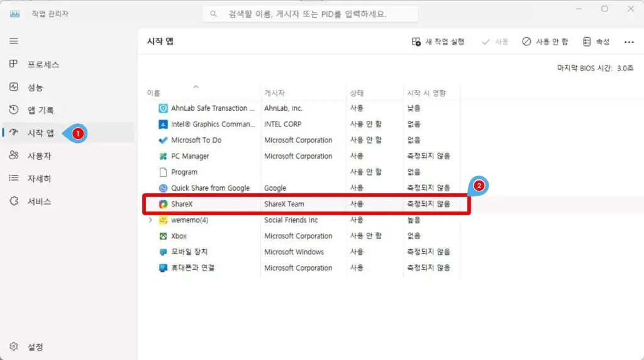The height and width of the screenshot is (360, 644).
Task: Select the 휴대폰과 연결 row
Action: click(x=303, y=268)
